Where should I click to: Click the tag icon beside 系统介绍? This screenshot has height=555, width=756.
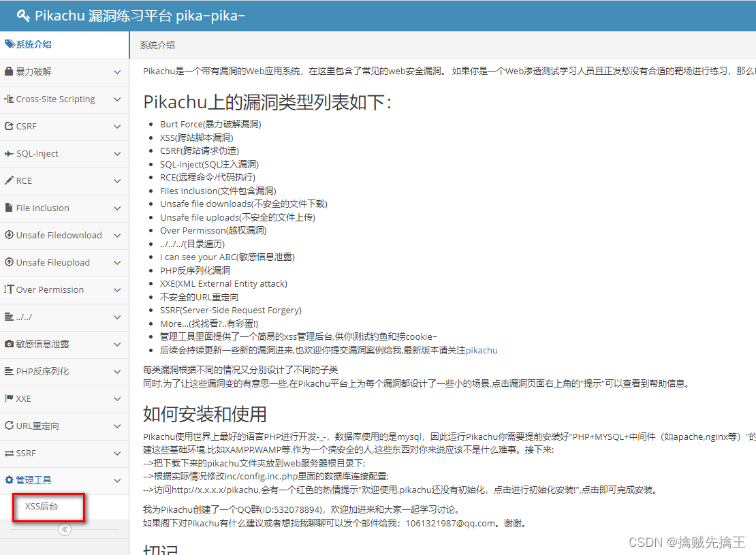coord(9,44)
